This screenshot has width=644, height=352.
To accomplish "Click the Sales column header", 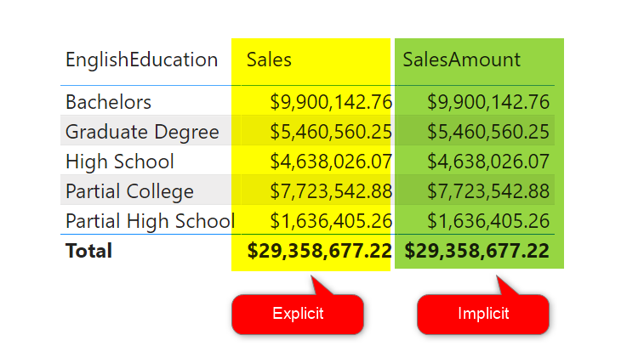I will [x=269, y=60].
